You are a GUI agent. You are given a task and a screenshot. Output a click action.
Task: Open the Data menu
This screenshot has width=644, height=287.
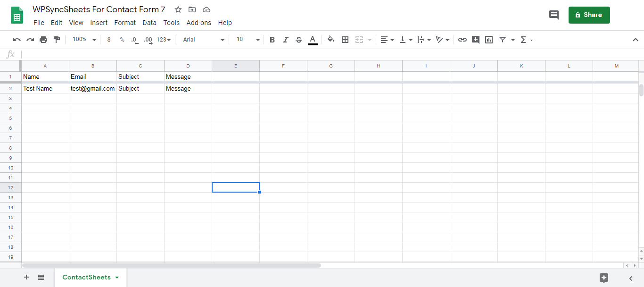tap(149, 23)
